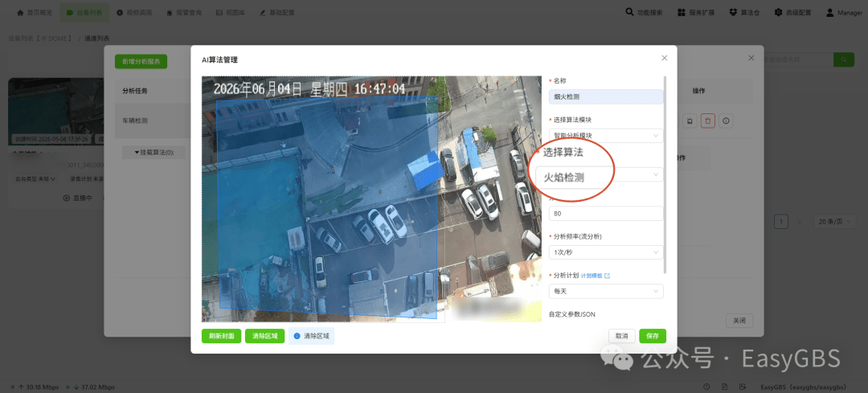This screenshot has height=393, width=868.
Task: Click the 关闭 button in the background dialog
Action: pyautogui.click(x=739, y=321)
